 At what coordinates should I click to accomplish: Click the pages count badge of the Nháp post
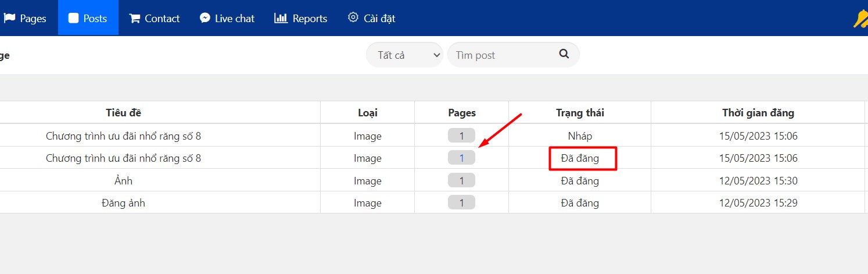(461, 136)
